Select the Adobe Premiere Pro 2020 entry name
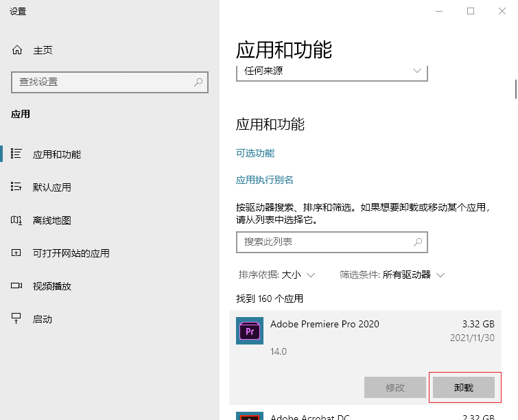518x420 pixels. [325, 324]
